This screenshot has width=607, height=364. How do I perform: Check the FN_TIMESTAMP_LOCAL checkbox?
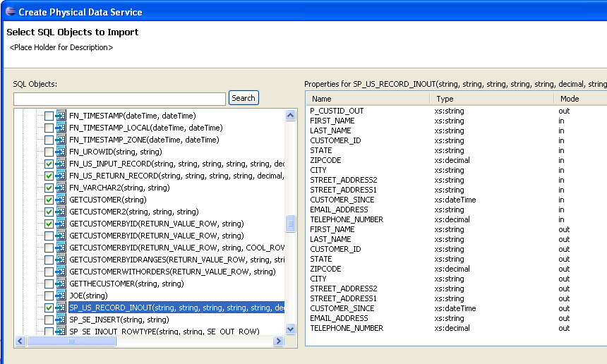[49, 128]
